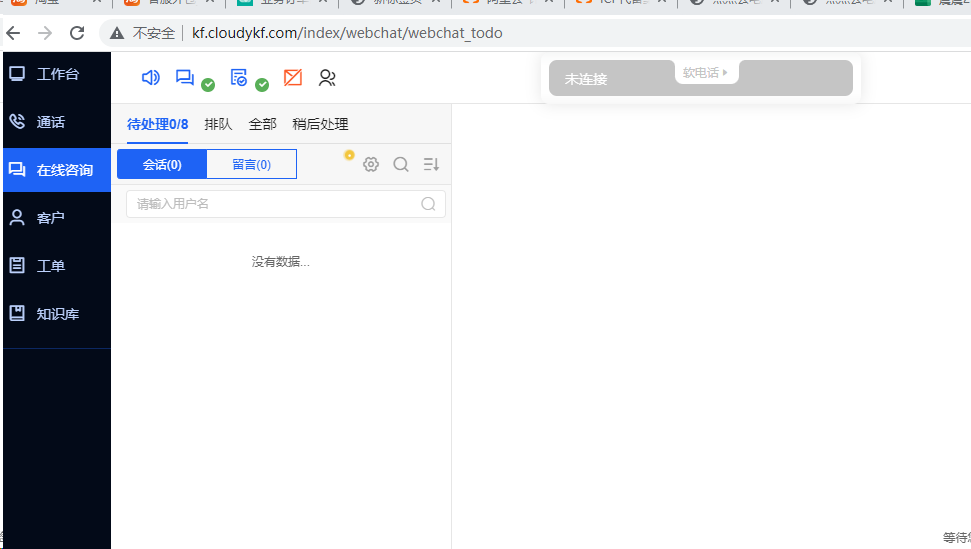Click the magnifier icon beside the gear
Image resolution: width=971 pixels, height=549 pixels.
point(401,164)
